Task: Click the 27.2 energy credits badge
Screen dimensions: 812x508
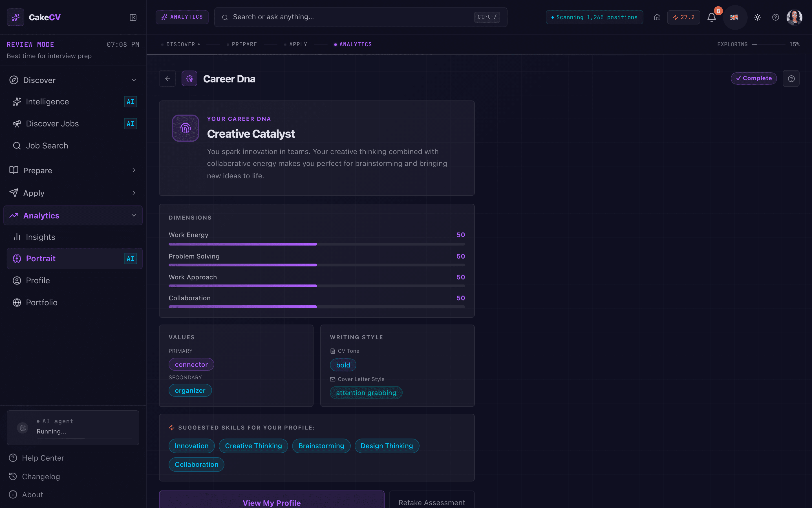Action: [x=683, y=17]
